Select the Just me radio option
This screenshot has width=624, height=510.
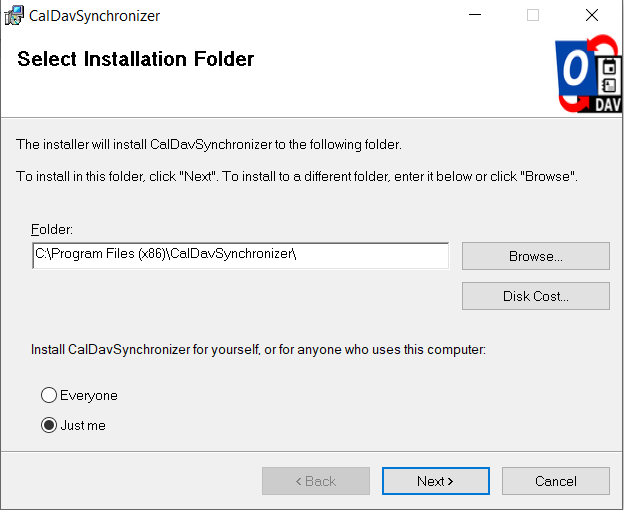pyautogui.click(x=49, y=425)
